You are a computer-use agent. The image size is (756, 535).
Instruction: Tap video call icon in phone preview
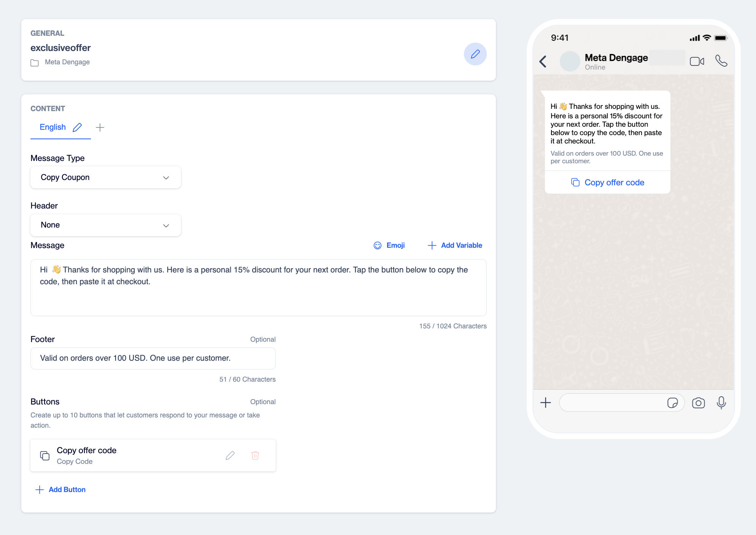click(x=697, y=61)
